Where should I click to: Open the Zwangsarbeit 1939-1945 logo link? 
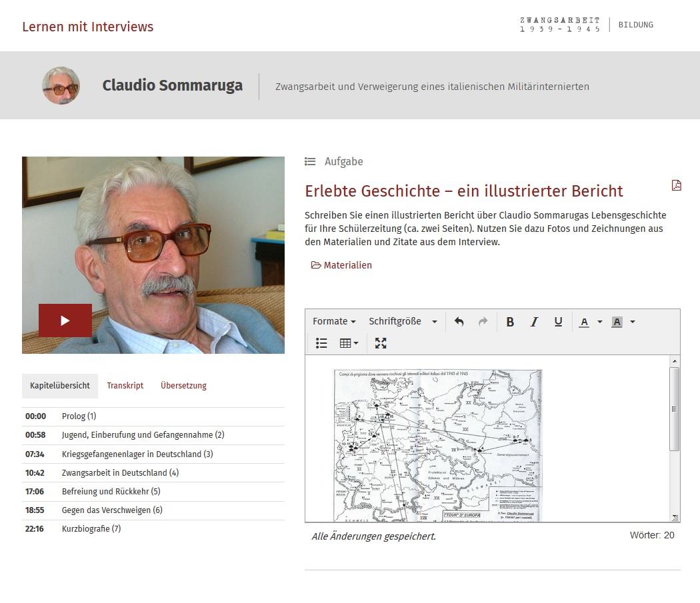point(560,25)
